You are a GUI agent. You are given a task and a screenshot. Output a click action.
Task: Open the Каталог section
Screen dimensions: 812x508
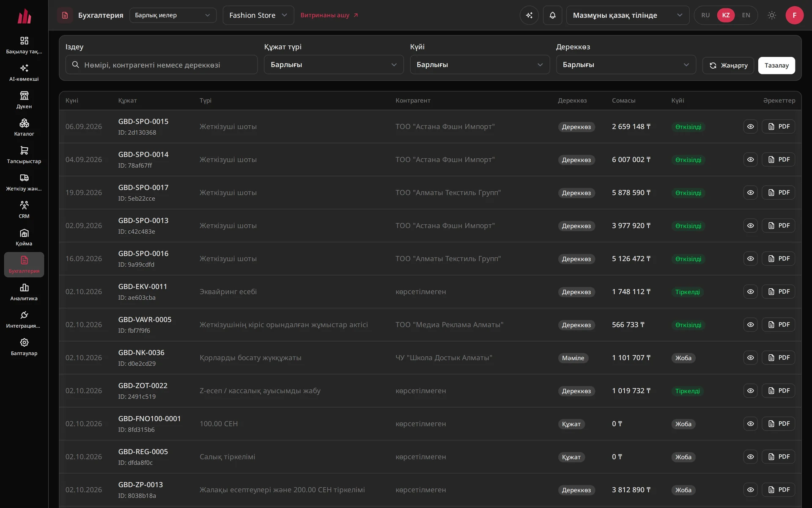24,128
